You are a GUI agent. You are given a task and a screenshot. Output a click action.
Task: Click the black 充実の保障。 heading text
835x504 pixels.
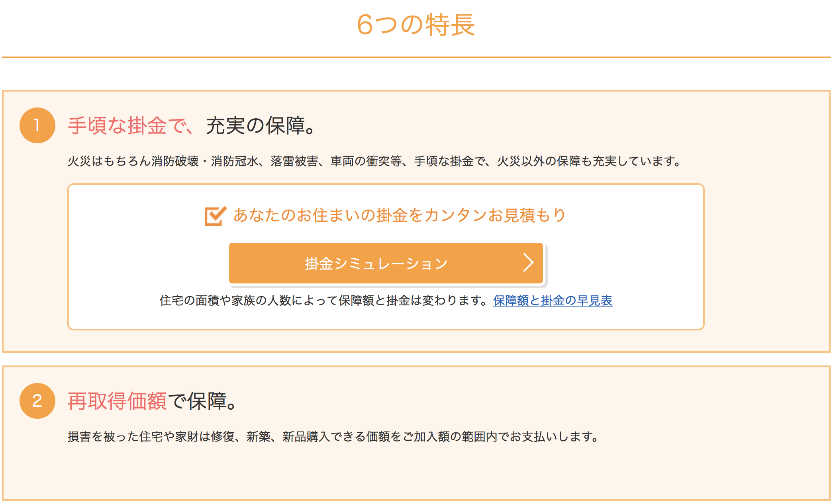[x=261, y=126]
